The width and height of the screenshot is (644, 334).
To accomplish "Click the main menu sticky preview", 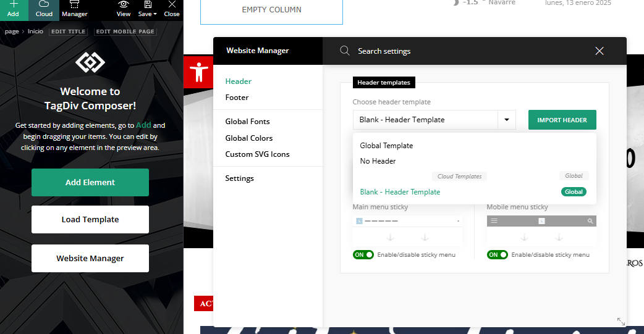I will pos(407,230).
